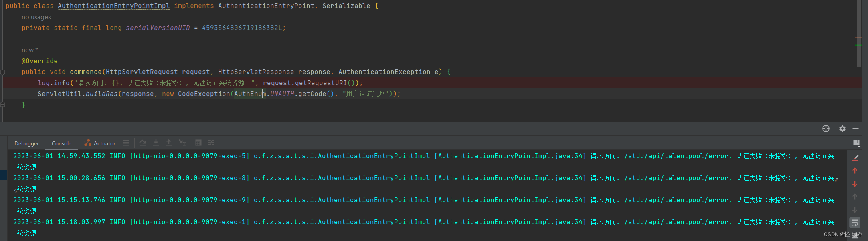This screenshot has height=241, width=868.
Task: Click the Step Out upload-arrow icon
Action: click(169, 143)
